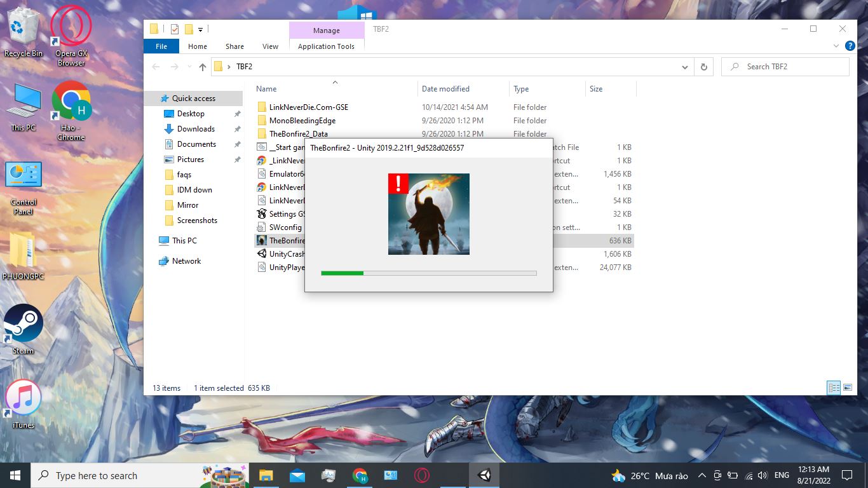Switch to large icons view toggle

click(x=847, y=388)
